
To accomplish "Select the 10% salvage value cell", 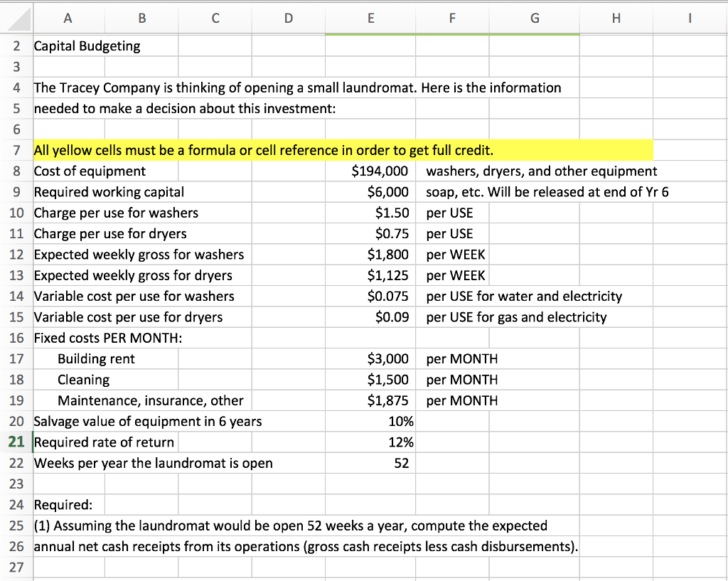I will (x=370, y=421).
